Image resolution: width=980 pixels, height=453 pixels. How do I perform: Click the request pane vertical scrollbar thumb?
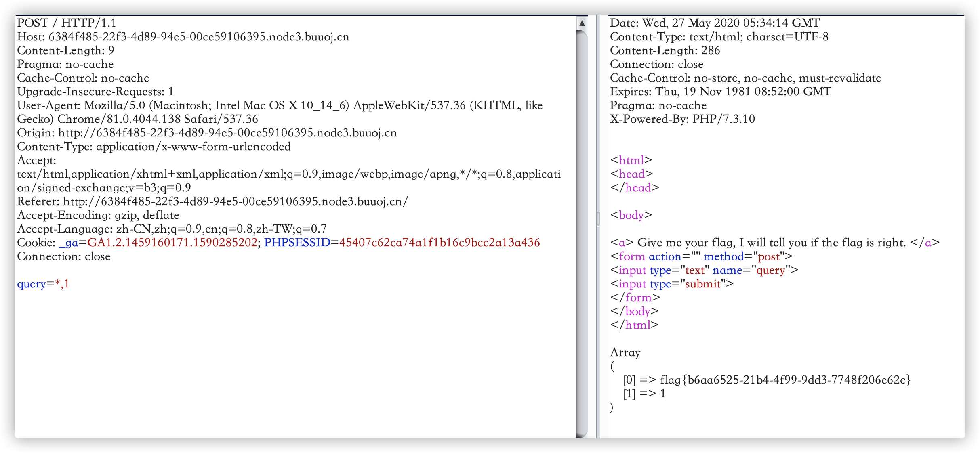[582, 234]
